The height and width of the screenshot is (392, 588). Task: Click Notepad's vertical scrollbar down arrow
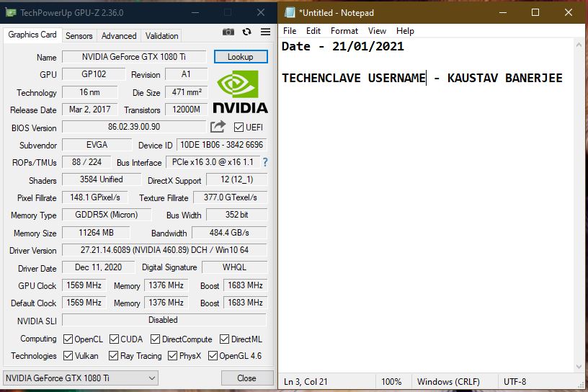579,365
